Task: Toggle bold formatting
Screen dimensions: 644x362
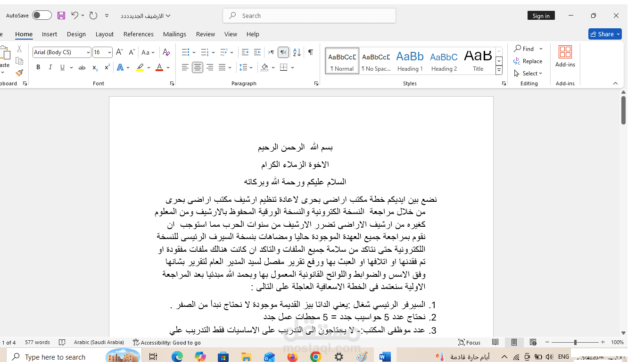Action: (x=38, y=67)
